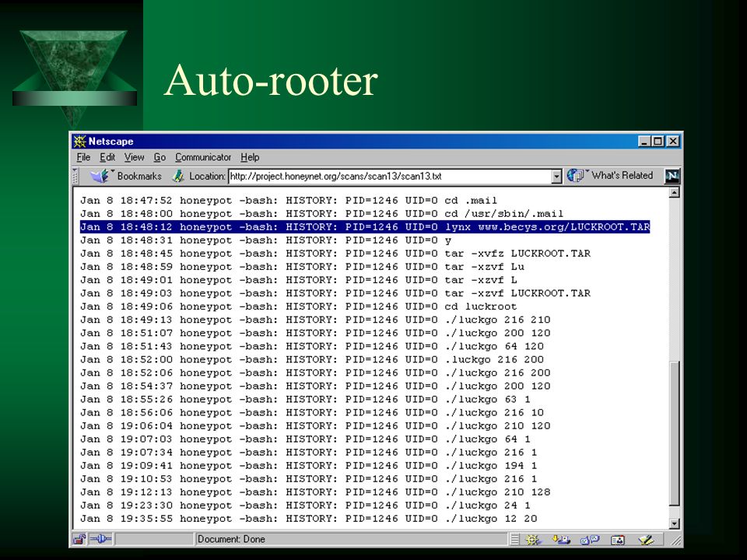
Task: Click the What's Related globe icon
Action: (x=575, y=176)
